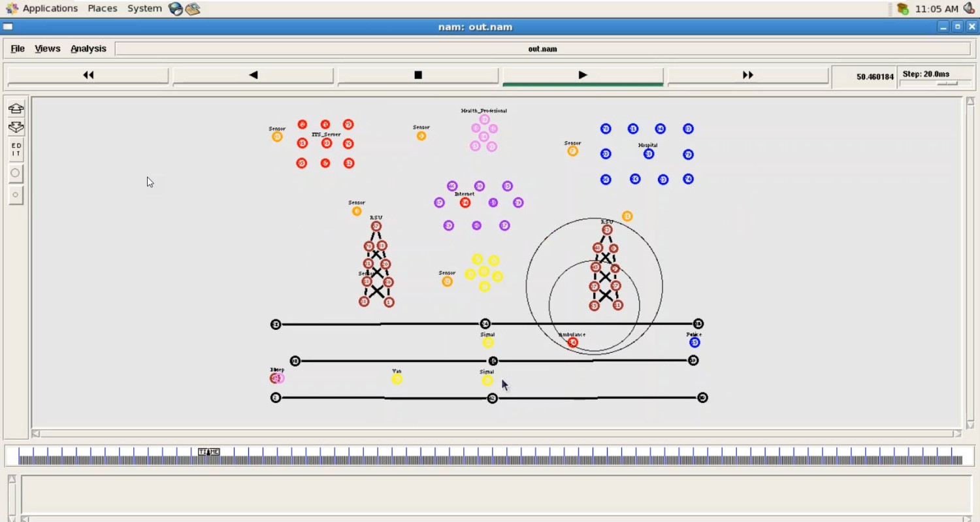Open the File menu

pos(18,48)
